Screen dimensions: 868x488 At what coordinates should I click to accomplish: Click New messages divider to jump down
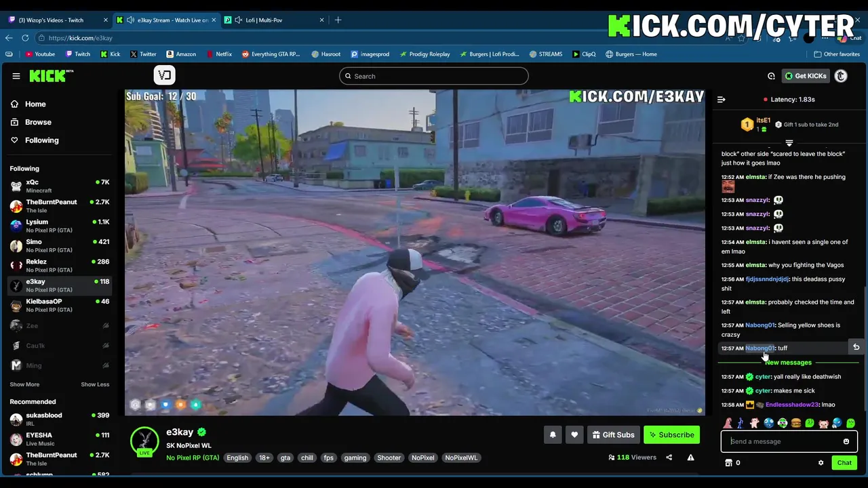click(788, 362)
